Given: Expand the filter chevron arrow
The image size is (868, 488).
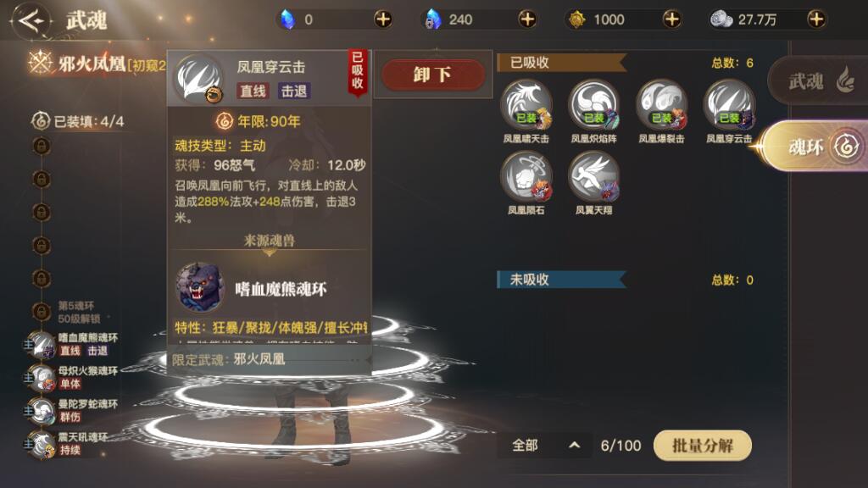Looking at the screenshot, I should point(575,446).
